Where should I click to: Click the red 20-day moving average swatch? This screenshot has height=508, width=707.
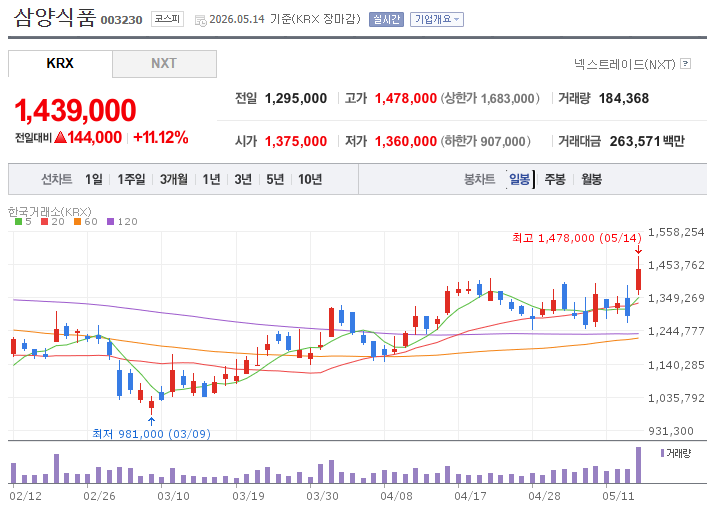[x=44, y=222]
